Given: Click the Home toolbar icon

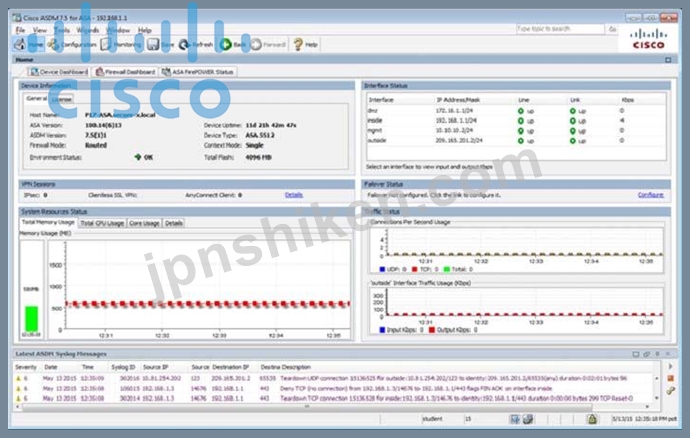Looking at the screenshot, I should click(20, 44).
